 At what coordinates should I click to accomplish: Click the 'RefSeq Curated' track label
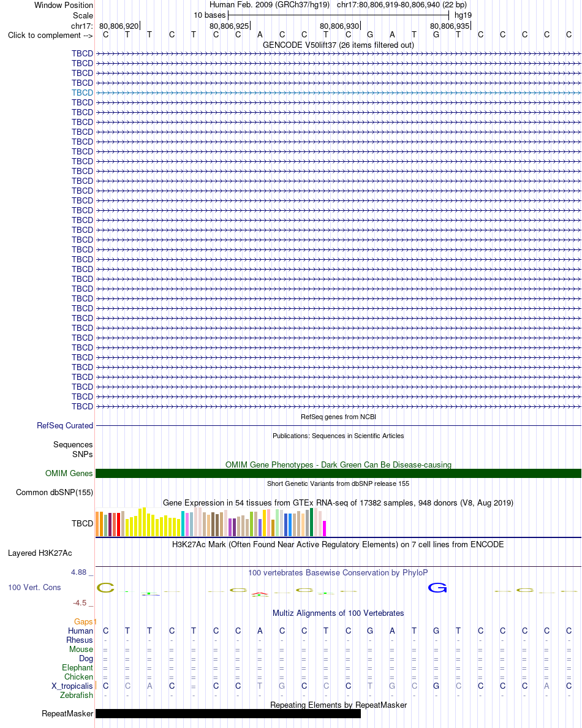tap(65, 425)
